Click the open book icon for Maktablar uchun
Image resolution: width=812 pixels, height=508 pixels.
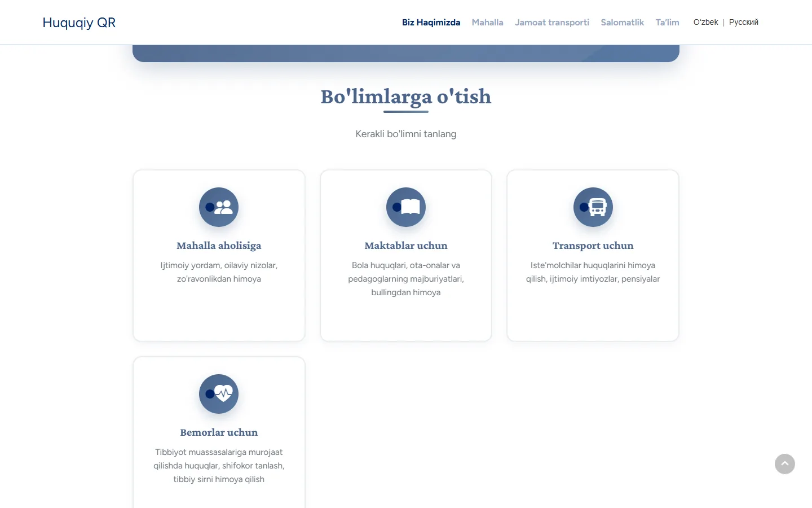click(411, 207)
